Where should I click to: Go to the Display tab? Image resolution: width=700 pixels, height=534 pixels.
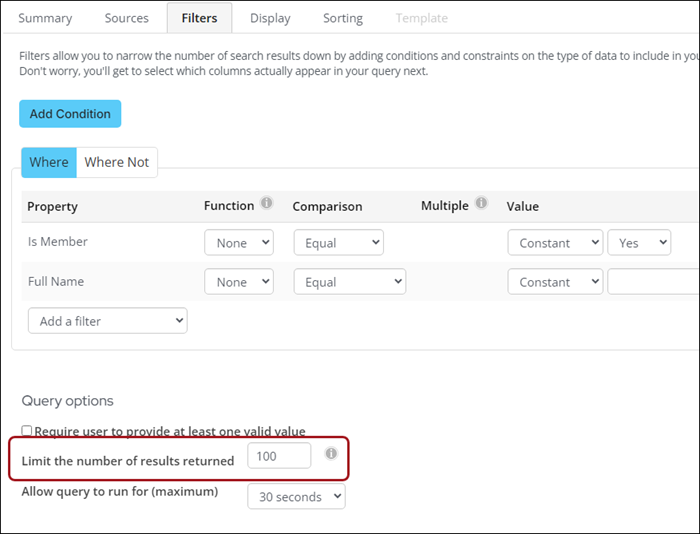[x=270, y=18]
